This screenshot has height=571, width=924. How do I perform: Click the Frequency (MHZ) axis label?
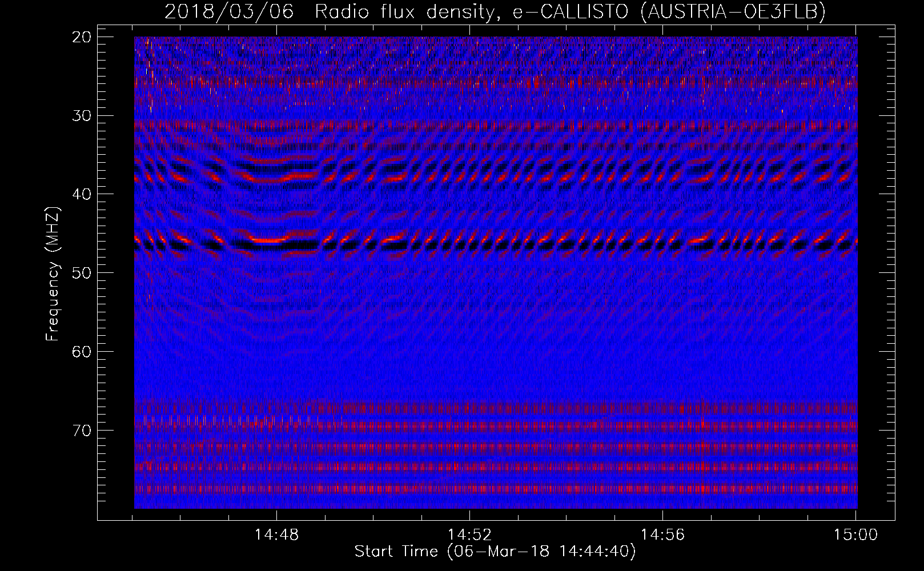point(53,274)
